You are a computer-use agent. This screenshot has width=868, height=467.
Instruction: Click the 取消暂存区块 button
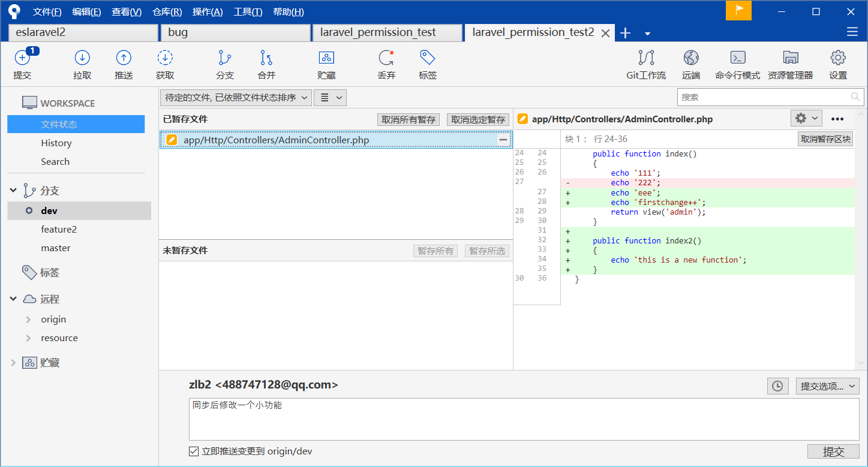pyautogui.click(x=825, y=139)
